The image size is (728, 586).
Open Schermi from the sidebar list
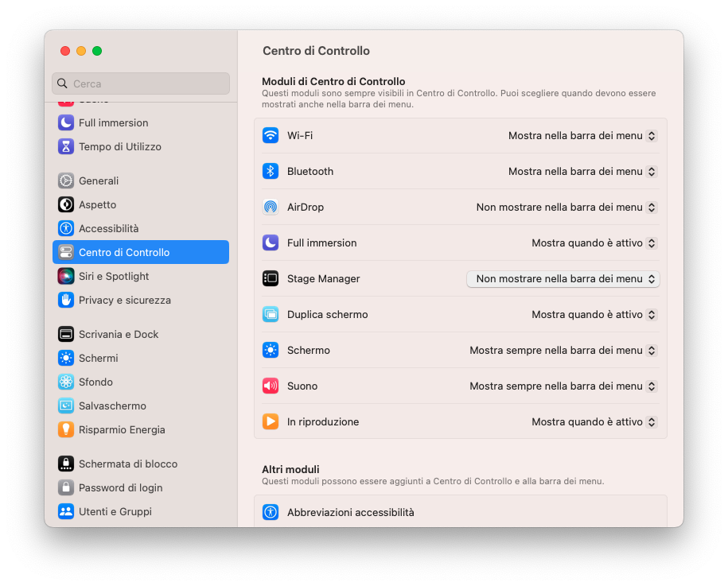click(141, 358)
